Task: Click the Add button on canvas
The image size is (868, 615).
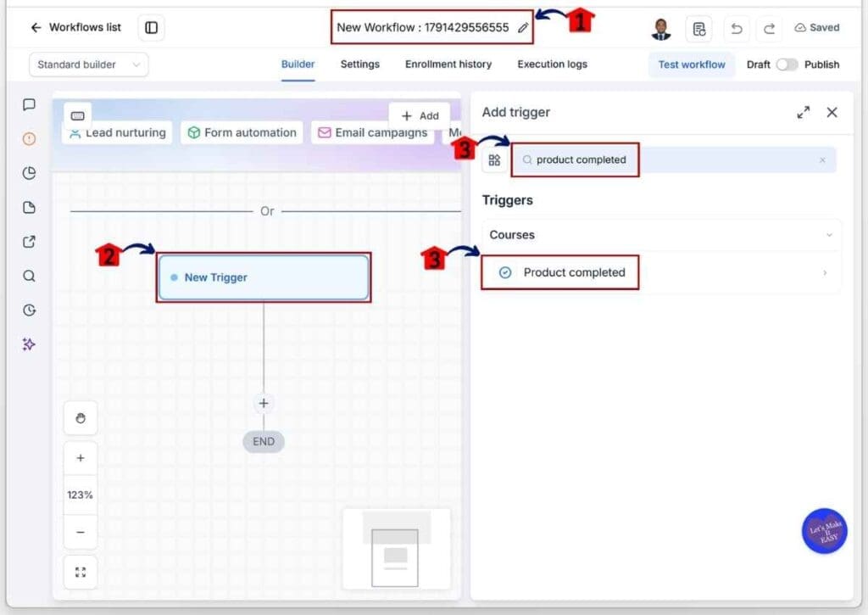Action: (x=420, y=116)
